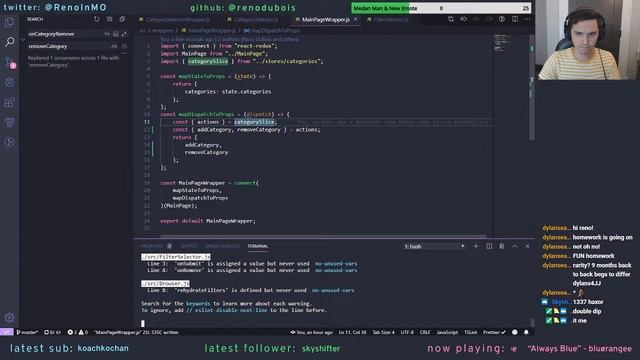This screenshot has width=640, height=360.
Task: Open 'keywords' link in terminal output
Action: tap(198, 304)
